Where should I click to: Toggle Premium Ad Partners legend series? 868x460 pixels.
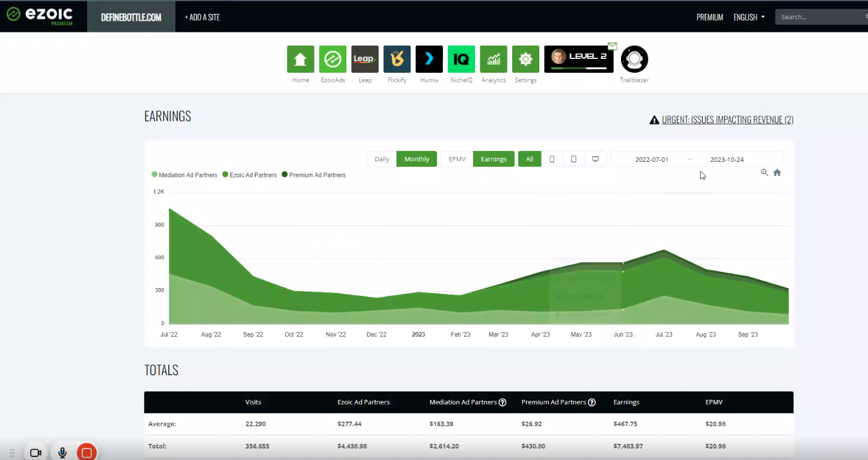pos(314,175)
